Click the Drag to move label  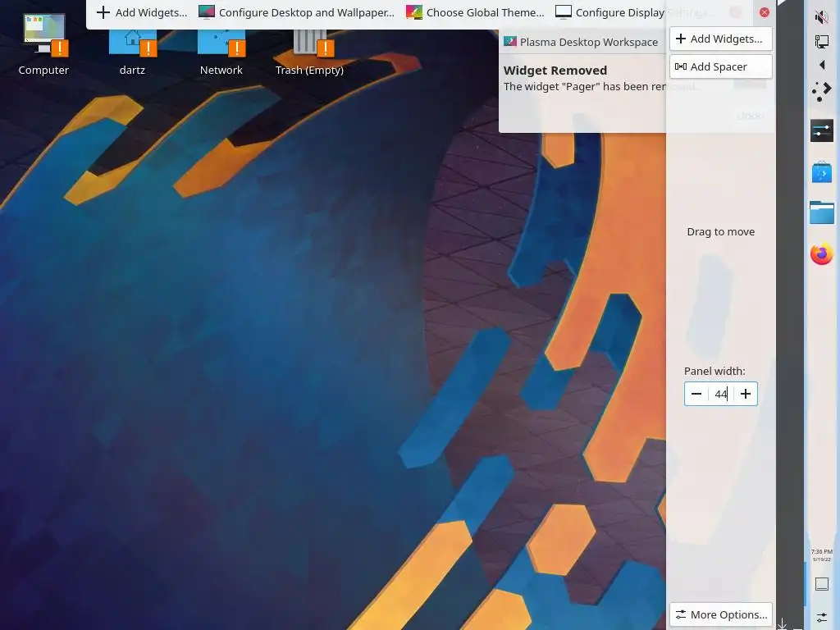(x=720, y=231)
